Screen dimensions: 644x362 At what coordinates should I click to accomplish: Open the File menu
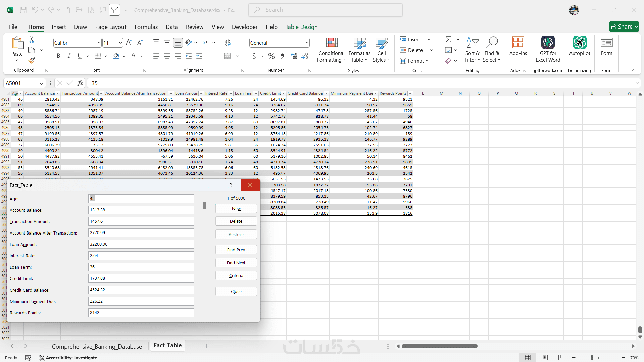[x=13, y=27]
